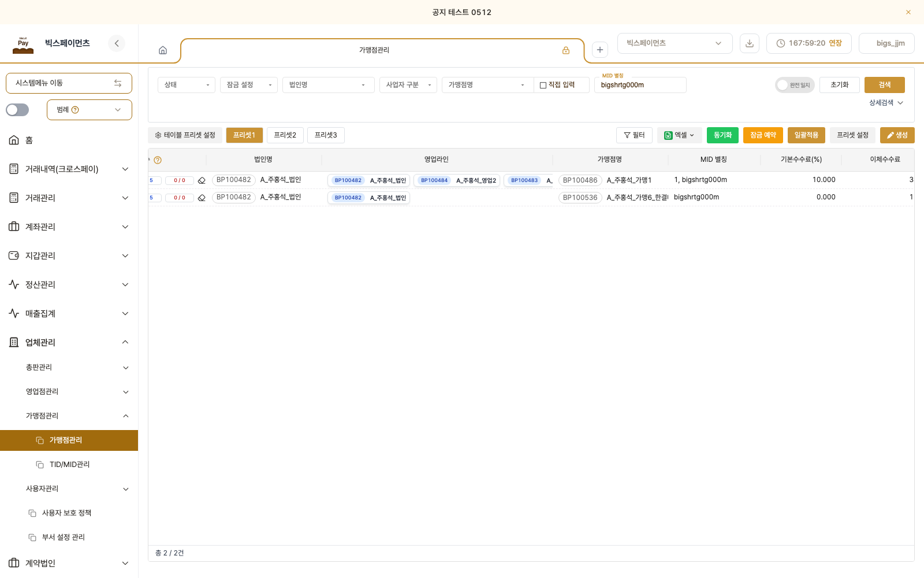924x578 pixels.
Task: Collapse sidebar with left chevron icon
Action: tap(117, 43)
